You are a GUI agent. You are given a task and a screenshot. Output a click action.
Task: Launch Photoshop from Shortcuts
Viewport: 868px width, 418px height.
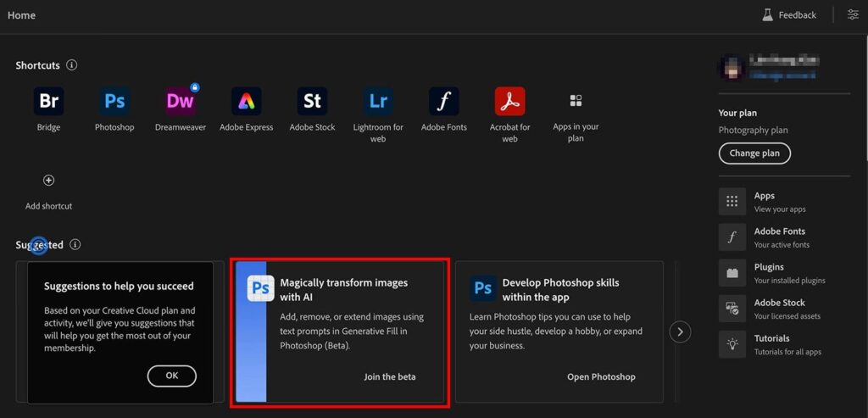pos(114,102)
